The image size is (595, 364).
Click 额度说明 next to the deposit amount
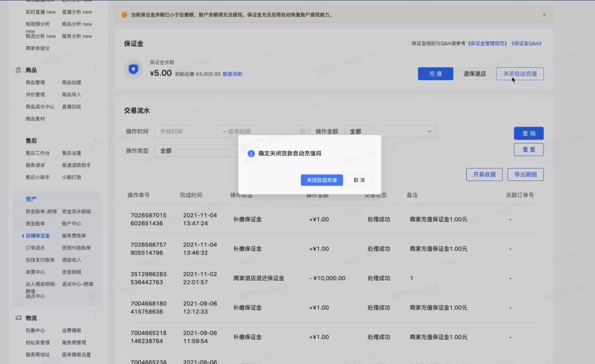[x=232, y=74]
